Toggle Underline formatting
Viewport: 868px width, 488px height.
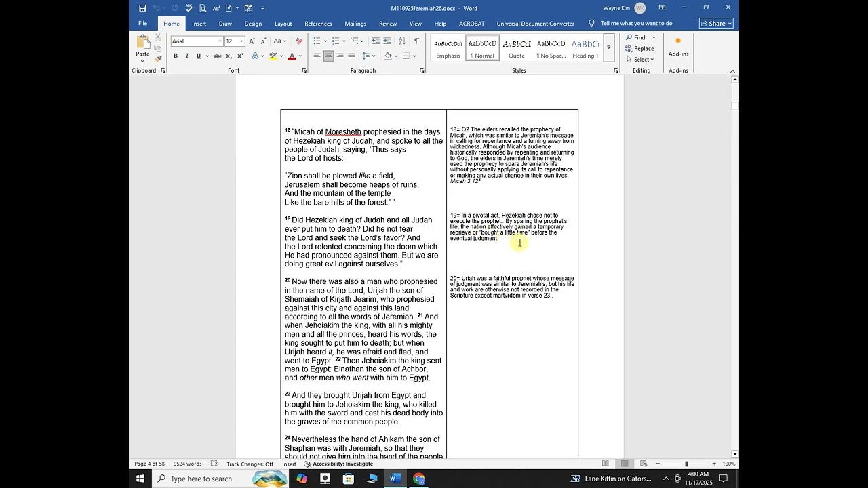pos(199,56)
